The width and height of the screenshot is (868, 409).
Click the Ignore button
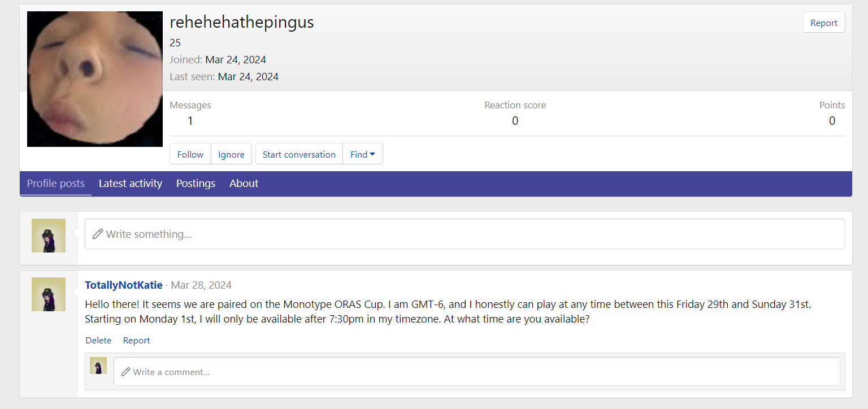(x=231, y=154)
